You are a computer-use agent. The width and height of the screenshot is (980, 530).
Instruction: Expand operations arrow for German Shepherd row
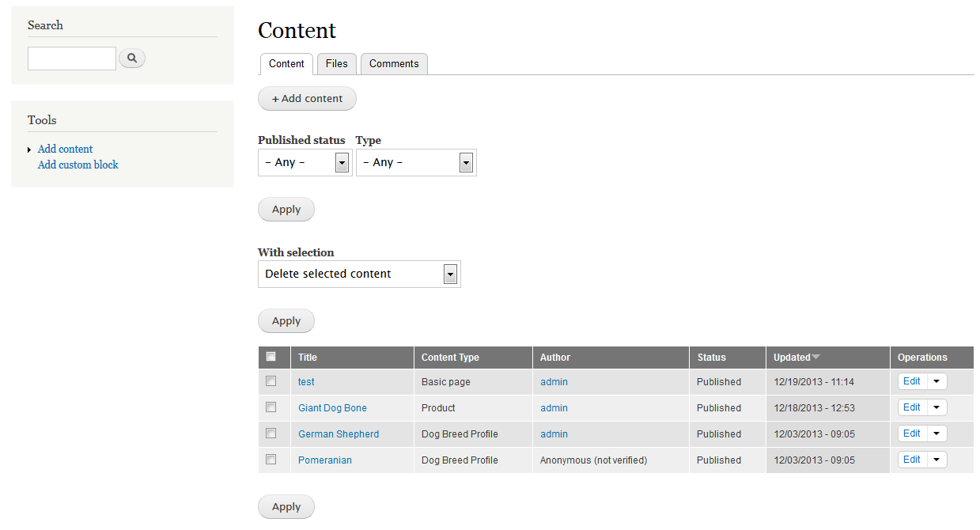click(x=936, y=433)
